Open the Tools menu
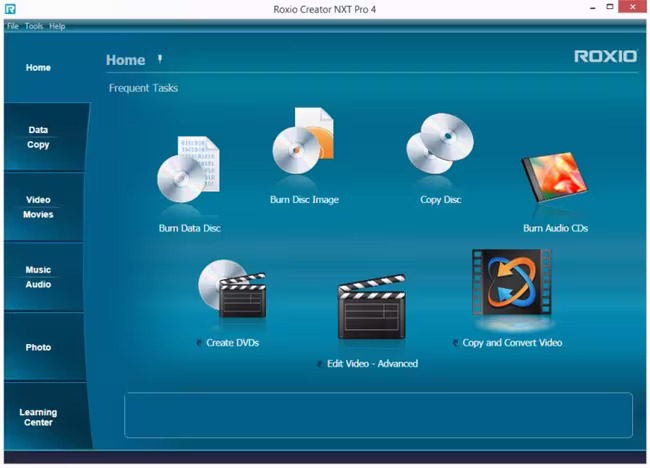Image resolution: width=650 pixels, height=468 pixels. [x=34, y=26]
